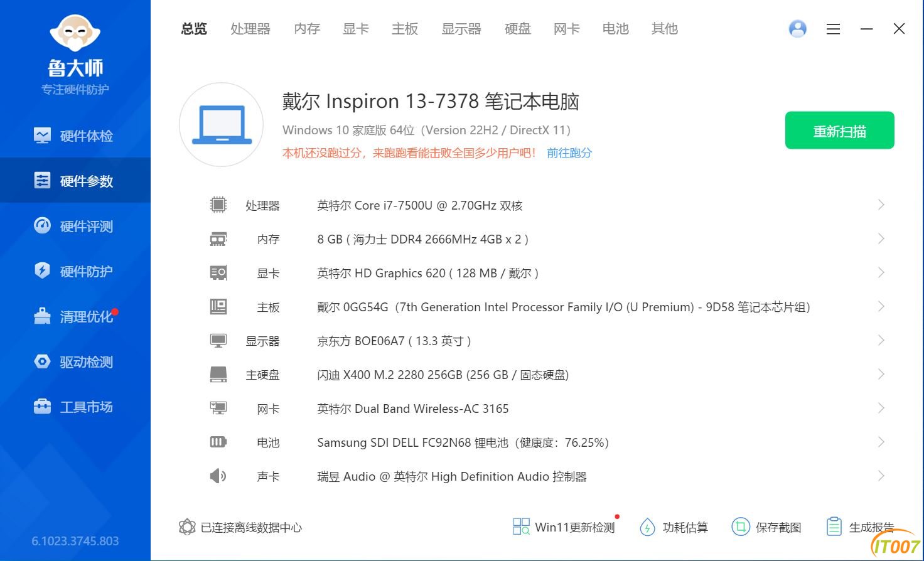This screenshot has width=924, height=561.
Task: Select the Samsung SDI battery text
Action: click(463, 443)
